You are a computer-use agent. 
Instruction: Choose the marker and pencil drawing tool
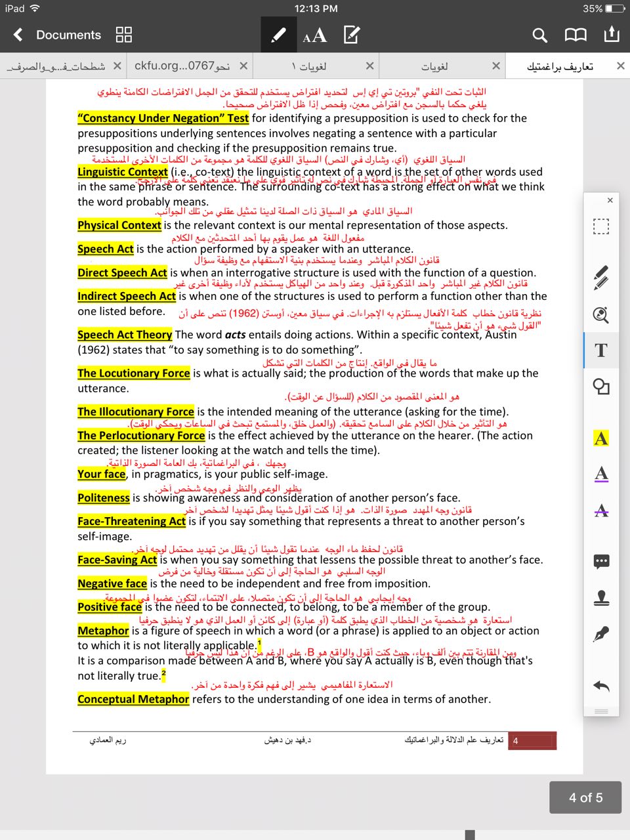point(601,277)
